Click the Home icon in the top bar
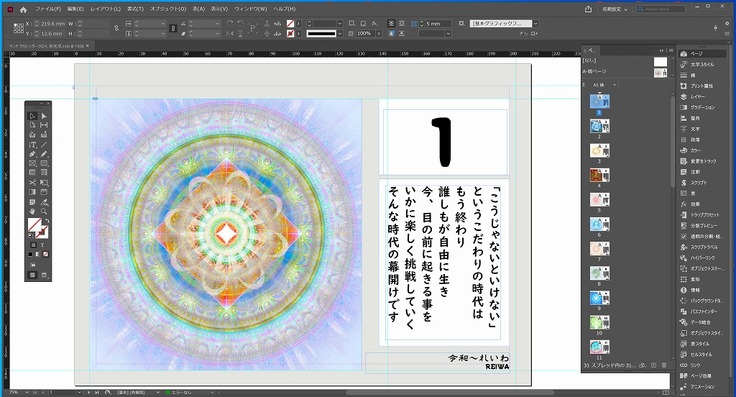Image resolution: width=736 pixels, height=397 pixels. (x=23, y=9)
